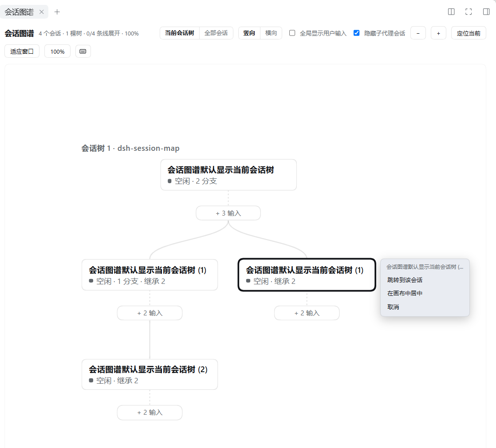Expand the + 3 输入 pill
The image size is (496, 448).
tap(228, 213)
